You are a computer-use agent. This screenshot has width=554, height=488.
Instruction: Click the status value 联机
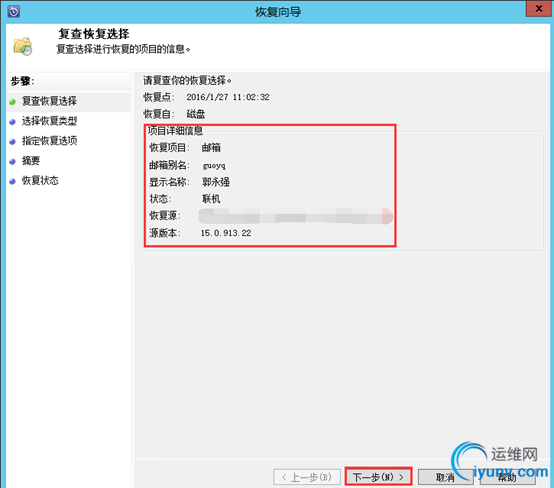(211, 199)
